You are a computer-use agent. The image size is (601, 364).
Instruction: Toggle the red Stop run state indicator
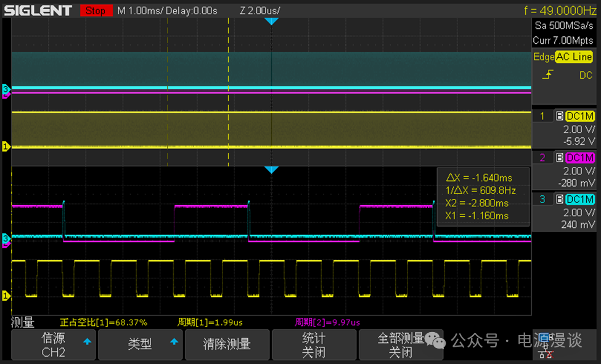(x=95, y=10)
